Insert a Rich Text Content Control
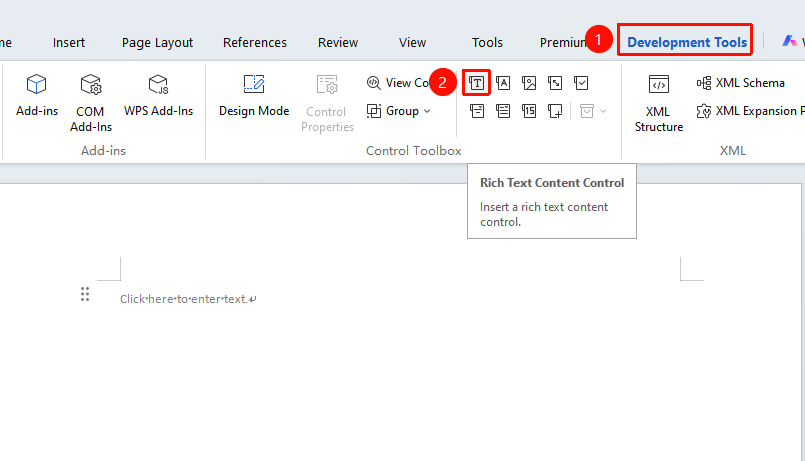The height and width of the screenshot is (461, 805). pos(476,83)
